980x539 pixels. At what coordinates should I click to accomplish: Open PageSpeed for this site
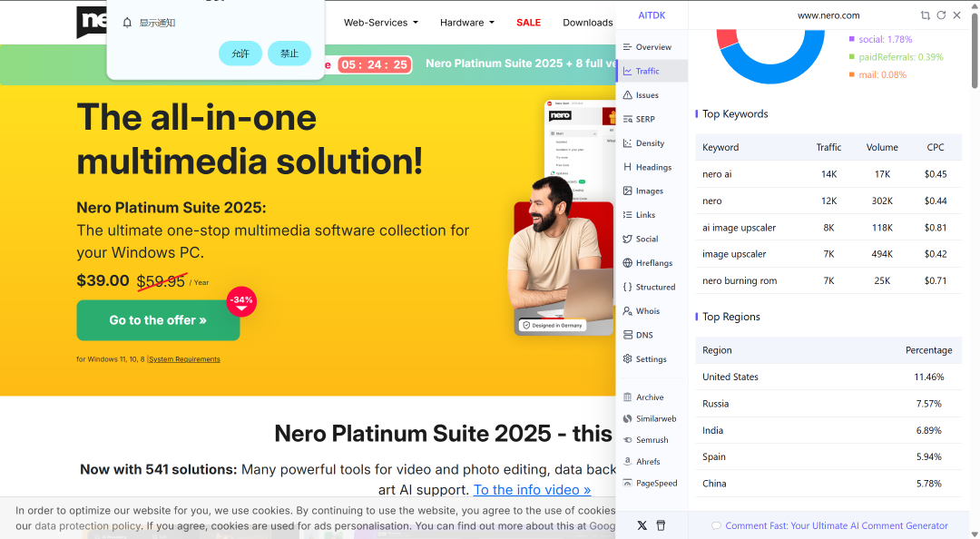(x=652, y=484)
